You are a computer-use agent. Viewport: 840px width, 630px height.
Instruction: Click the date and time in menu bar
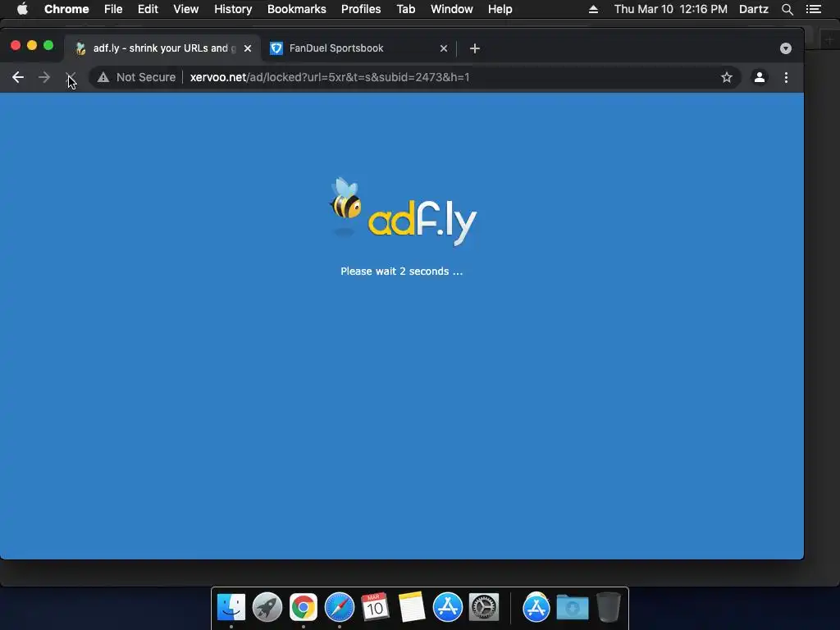[x=671, y=9]
